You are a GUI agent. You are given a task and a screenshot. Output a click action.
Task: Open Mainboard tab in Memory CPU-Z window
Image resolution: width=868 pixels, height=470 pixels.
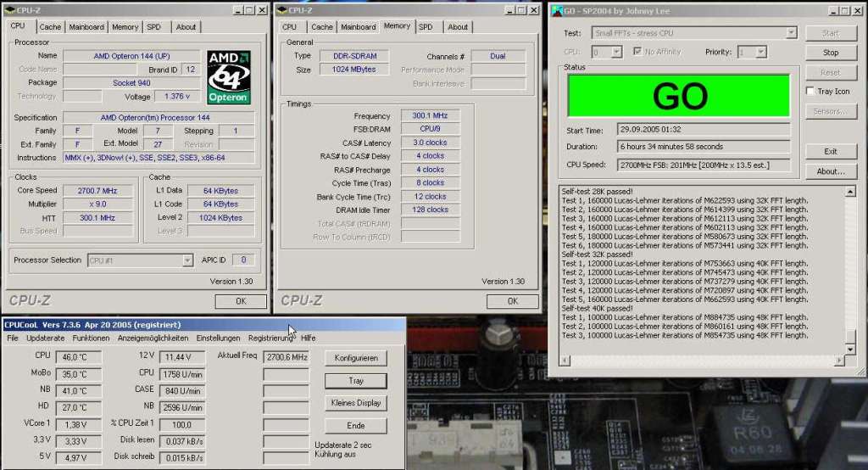[x=359, y=26]
